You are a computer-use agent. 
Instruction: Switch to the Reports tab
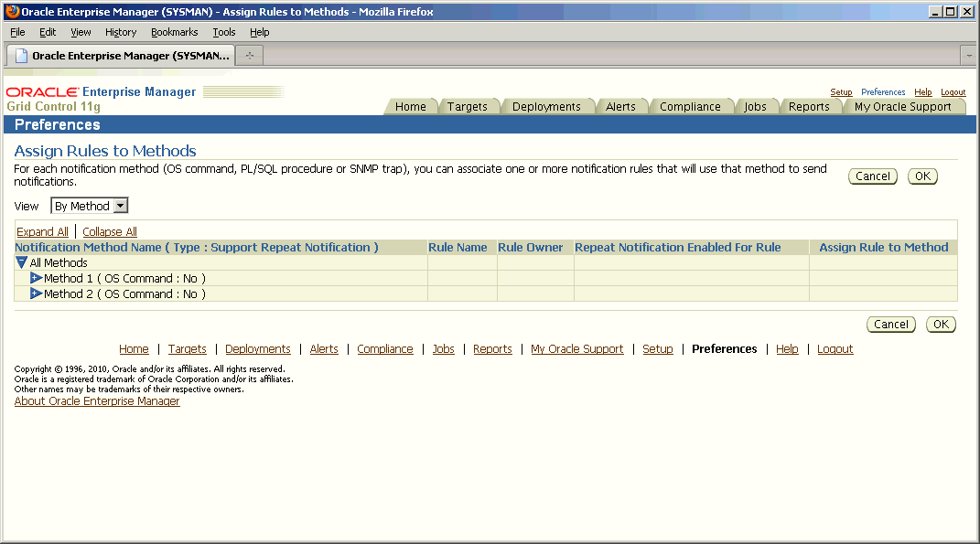pyautogui.click(x=809, y=107)
